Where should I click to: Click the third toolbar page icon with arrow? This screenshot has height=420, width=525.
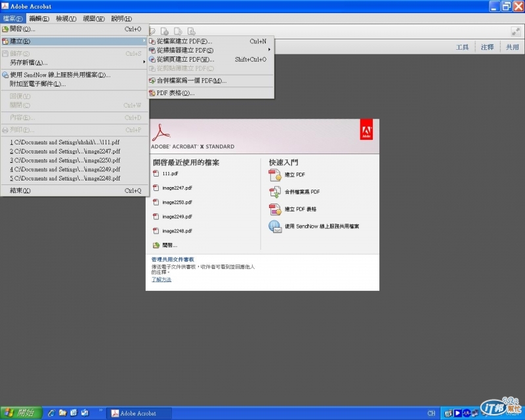pyautogui.click(x=178, y=31)
